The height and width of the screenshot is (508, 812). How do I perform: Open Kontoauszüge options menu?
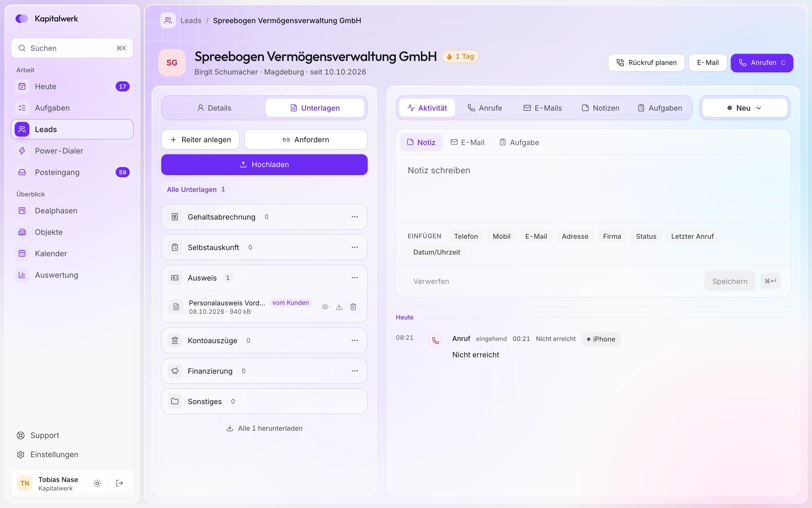pyautogui.click(x=355, y=340)
